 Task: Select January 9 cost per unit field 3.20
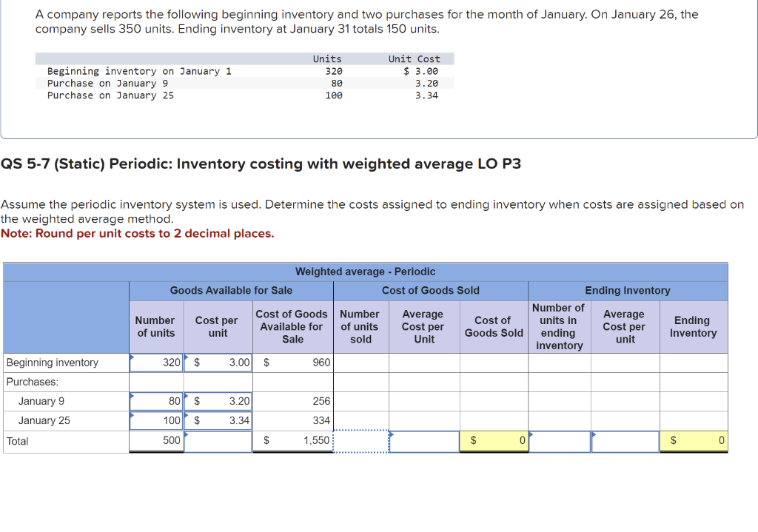pos(218,401)
